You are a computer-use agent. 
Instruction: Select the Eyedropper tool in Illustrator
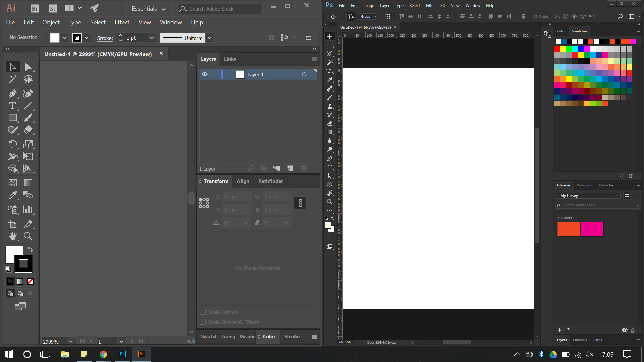tap(13, 195)
